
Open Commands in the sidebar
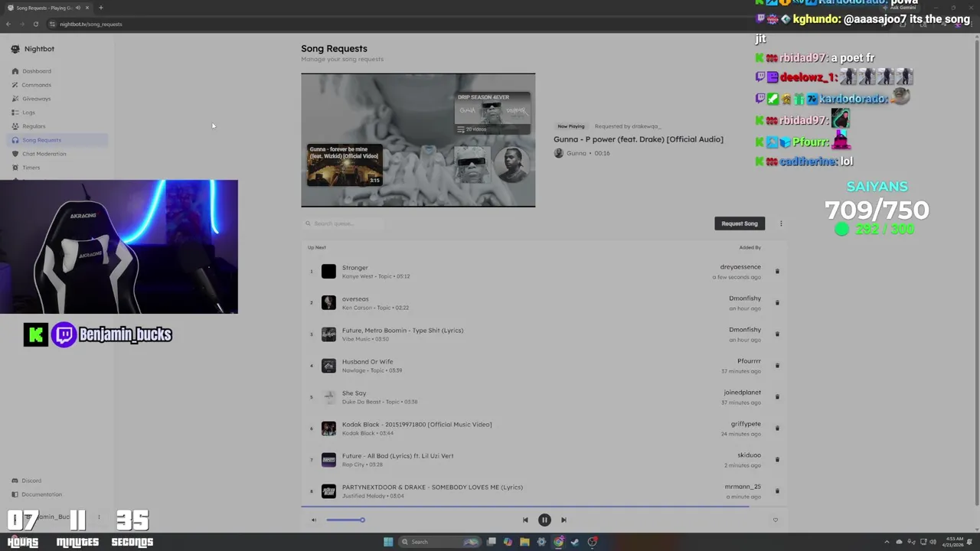tap(37, 85)
